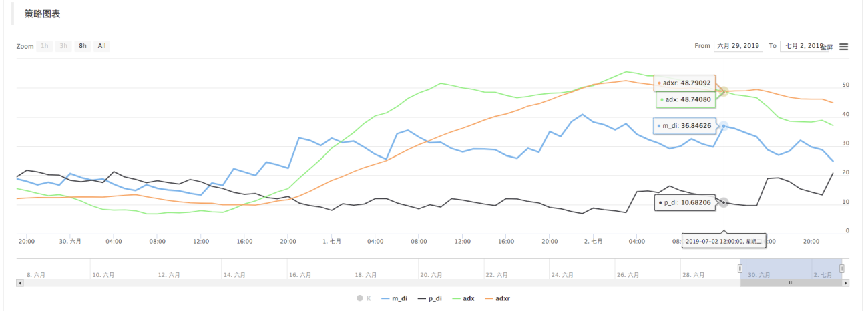Toggle the K series in legend
Screen dimensions: 868x311
click(365, 298)
